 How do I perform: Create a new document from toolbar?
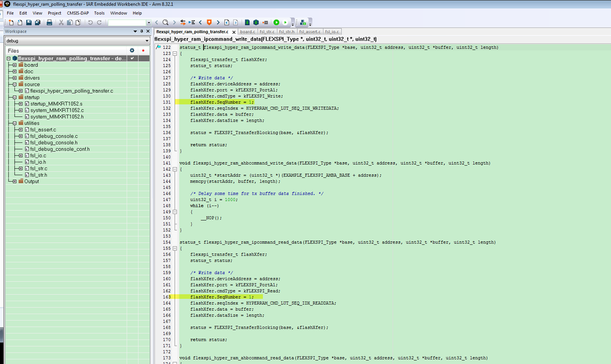[x=11, y=23]
